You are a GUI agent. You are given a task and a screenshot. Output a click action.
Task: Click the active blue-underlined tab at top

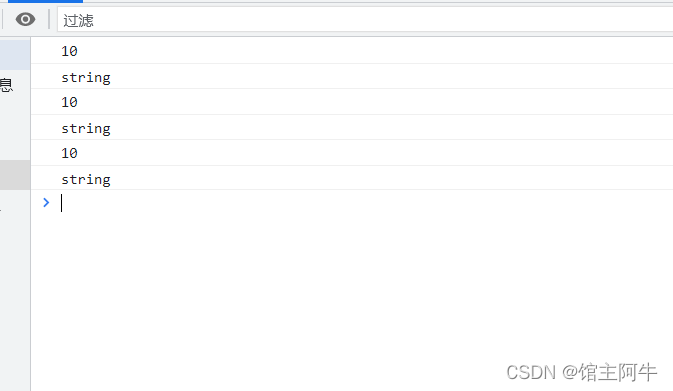(45, 1)
